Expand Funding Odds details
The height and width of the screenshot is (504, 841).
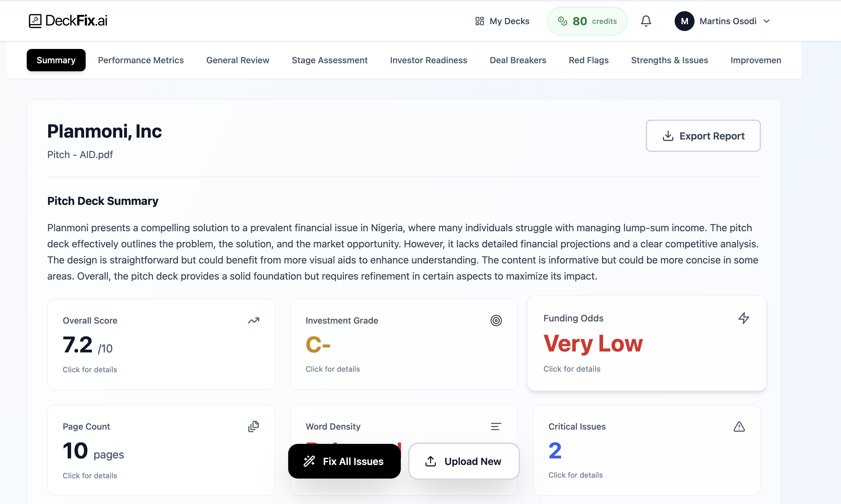[x=572, y=369]
